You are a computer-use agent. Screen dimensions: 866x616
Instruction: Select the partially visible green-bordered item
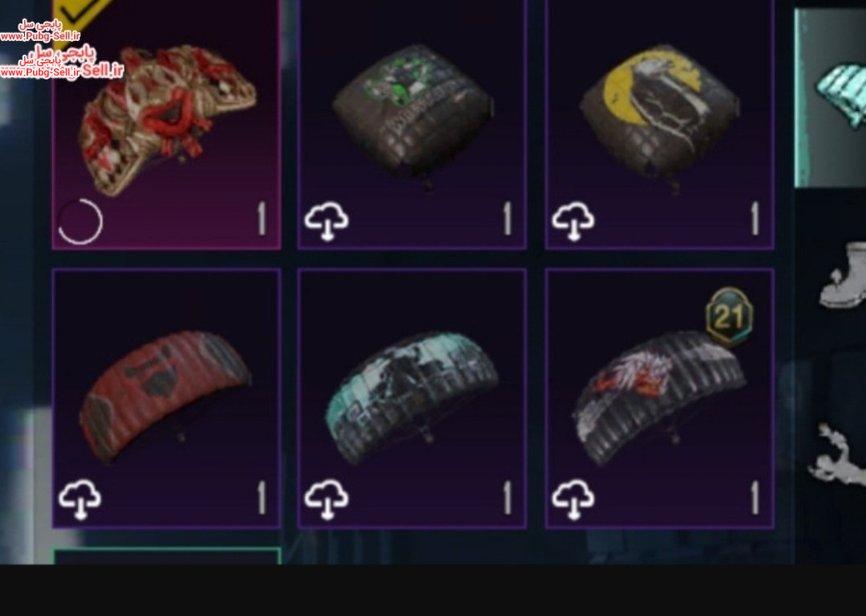[x=166, y=556]
